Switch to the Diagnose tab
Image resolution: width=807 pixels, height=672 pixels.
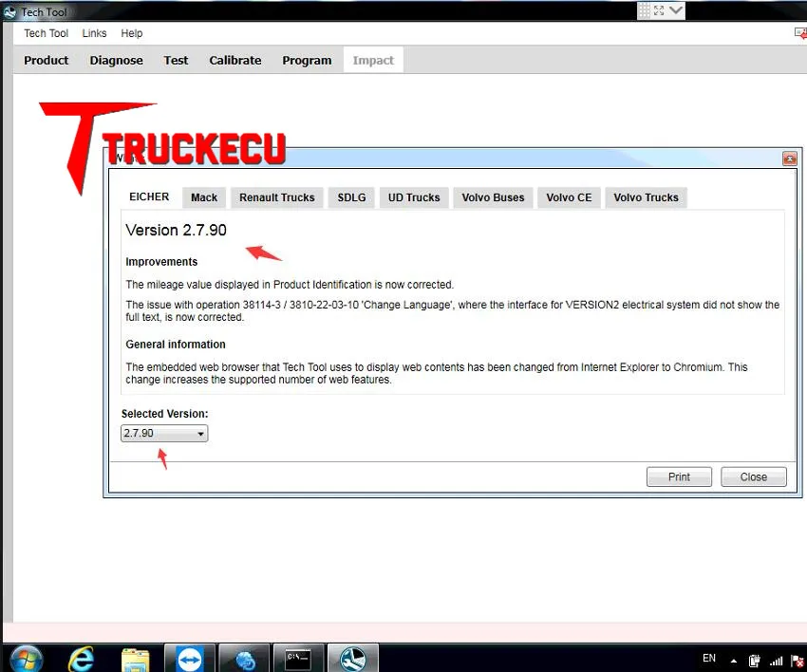click(x=117, y=60)
